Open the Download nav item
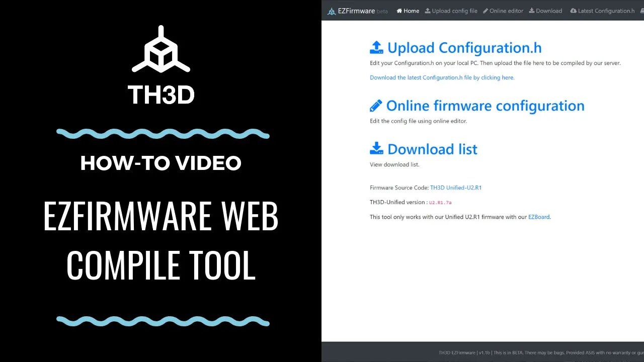This screenshot has height=362, width=644. (545, 11)
